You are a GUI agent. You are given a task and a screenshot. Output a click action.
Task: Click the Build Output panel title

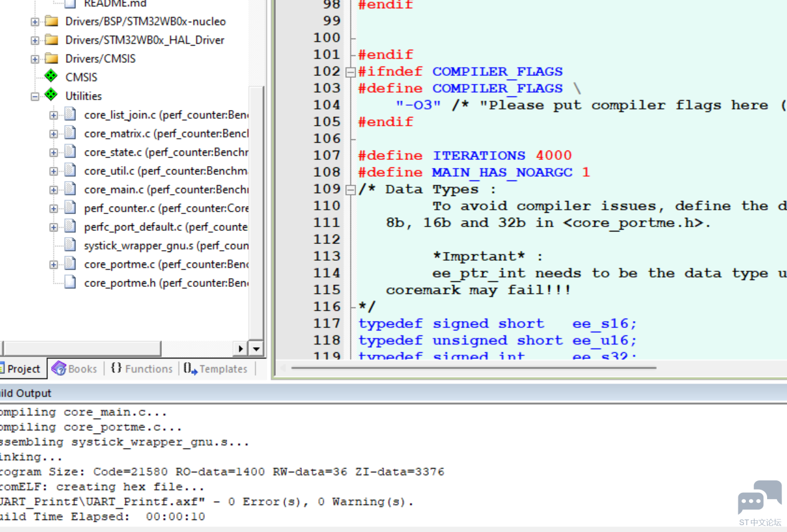coord(25,393)
